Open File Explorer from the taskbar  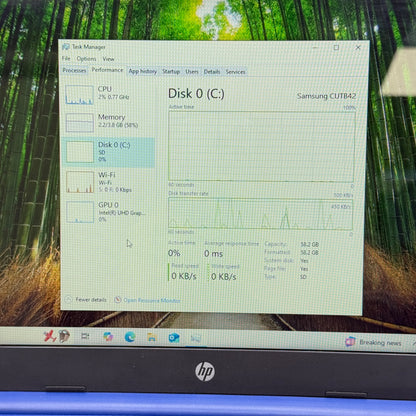coord(152,338)
